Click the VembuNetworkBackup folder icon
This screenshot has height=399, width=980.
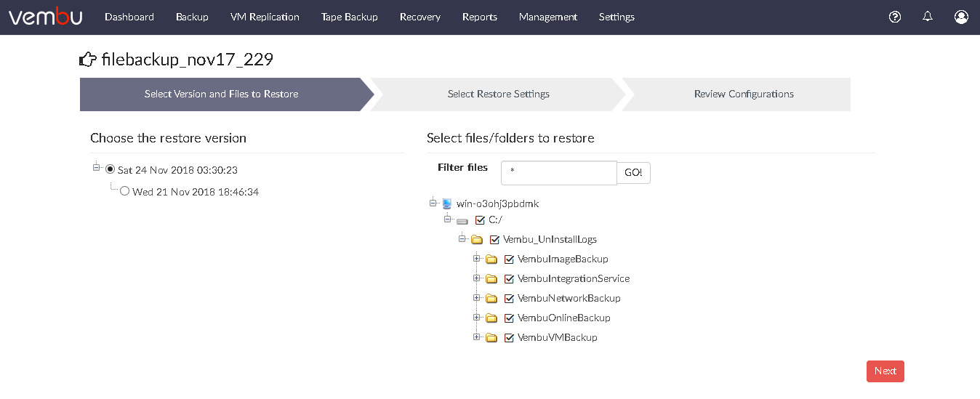click(491, 298)
